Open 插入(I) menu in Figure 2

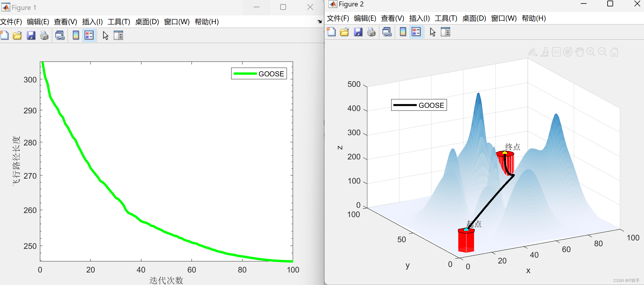point(420,18)
